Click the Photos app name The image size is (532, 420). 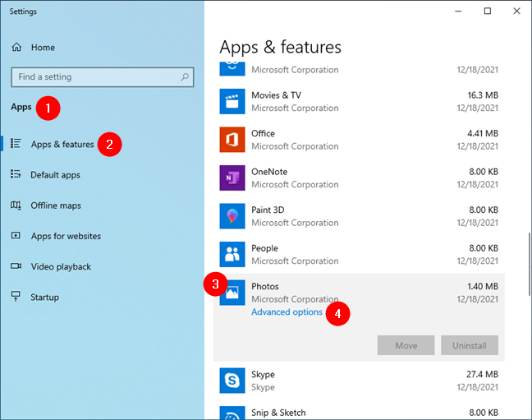[x=265, y=287]
